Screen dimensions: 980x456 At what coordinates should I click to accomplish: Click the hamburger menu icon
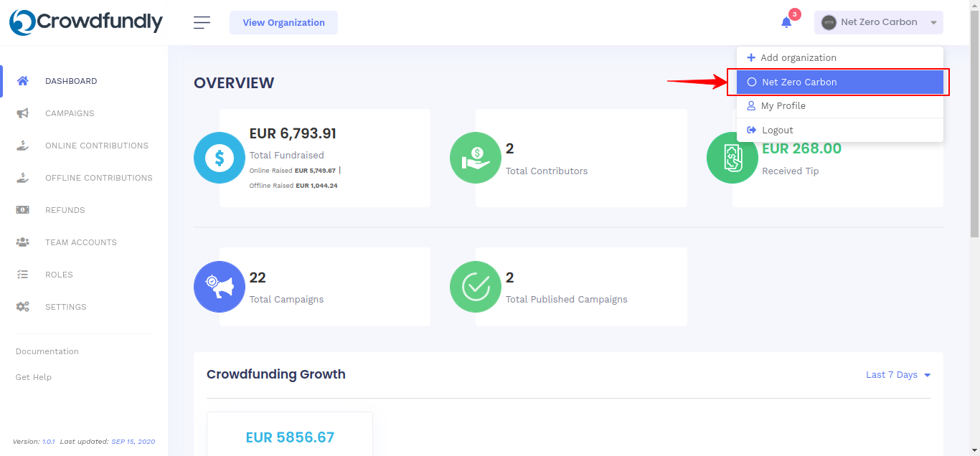coord(202,22)
